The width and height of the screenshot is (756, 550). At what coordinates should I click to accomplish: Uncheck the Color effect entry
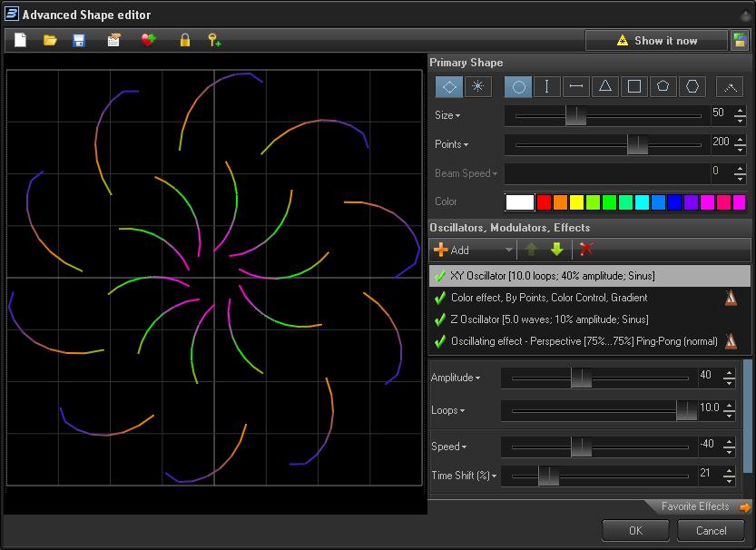pyautogui.click(x=440, y=298)
